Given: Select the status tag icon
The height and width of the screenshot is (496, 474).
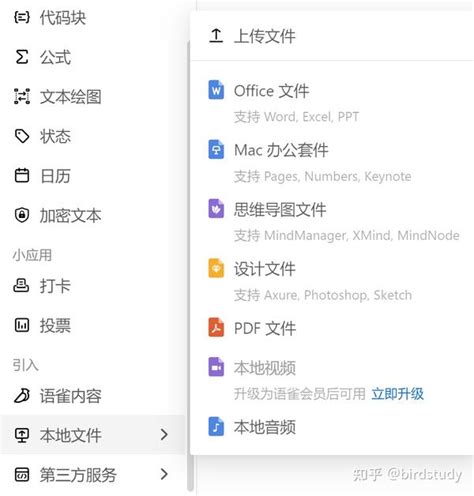Looking at the screenshot, I should point(22,136).
